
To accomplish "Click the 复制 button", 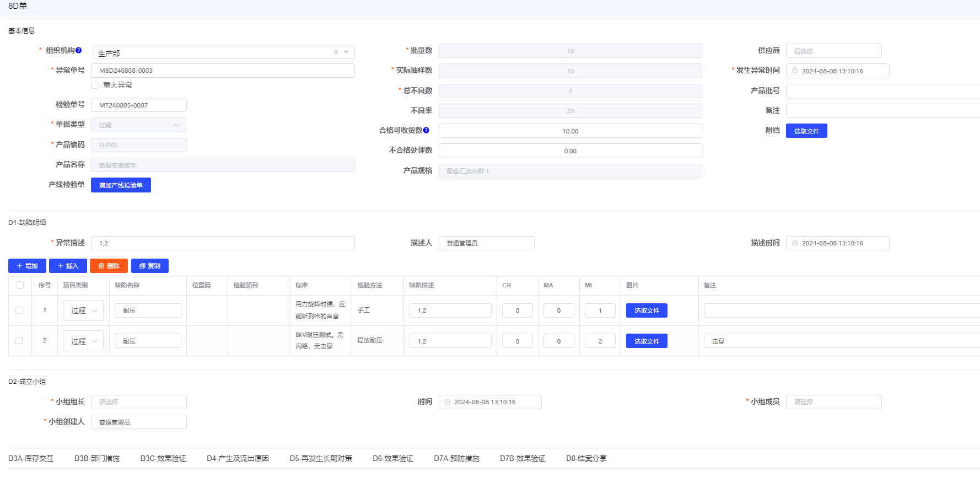I will [150, 266].
